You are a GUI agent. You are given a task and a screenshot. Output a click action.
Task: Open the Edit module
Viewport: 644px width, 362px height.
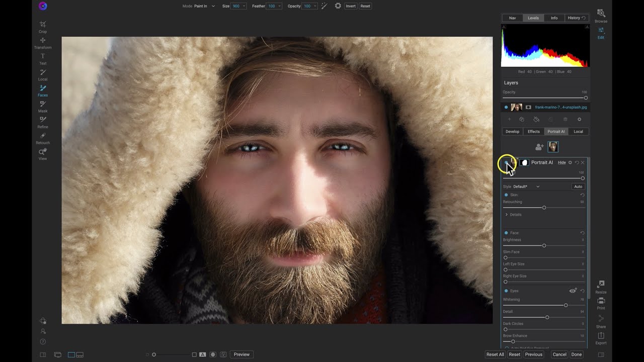pos(601,33)
